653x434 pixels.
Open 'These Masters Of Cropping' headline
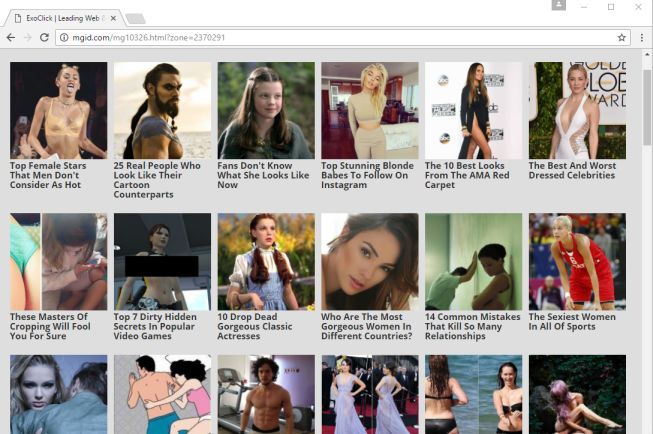click(50, 327)
